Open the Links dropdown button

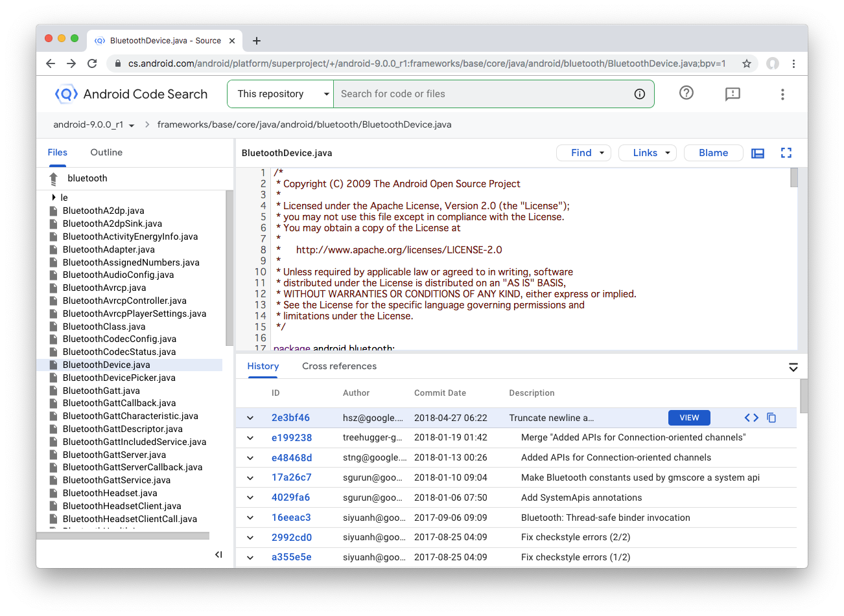tap(648, 153)
